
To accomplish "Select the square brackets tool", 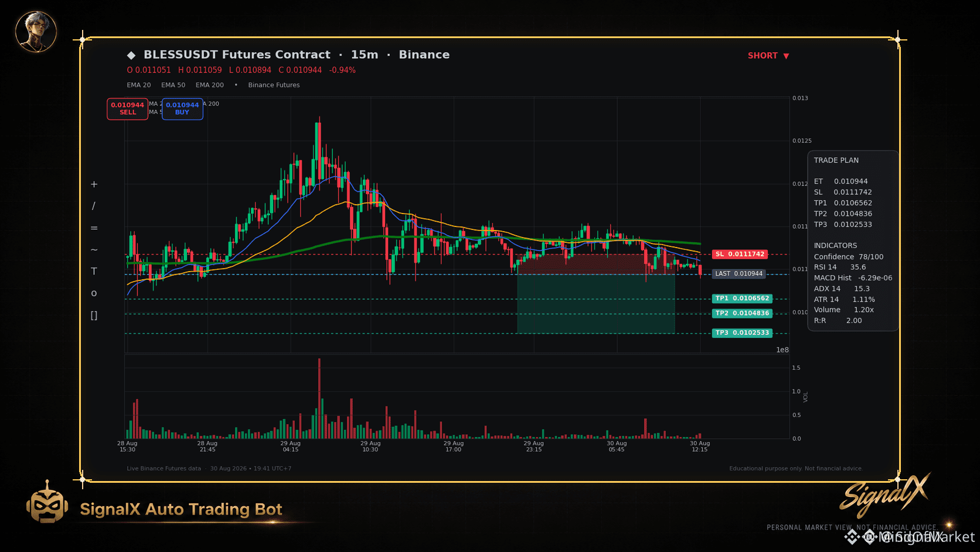I will coord(94,316).
